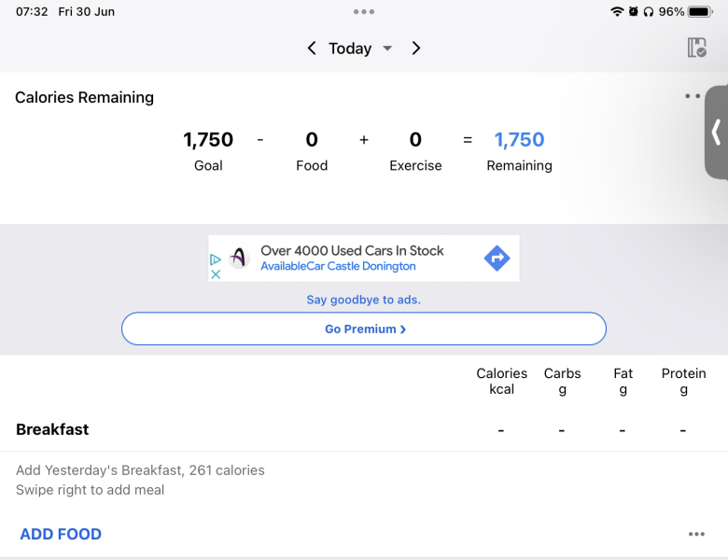Open Breakfast meal more options dots
The image size is (728, 560).
(696, 534)
